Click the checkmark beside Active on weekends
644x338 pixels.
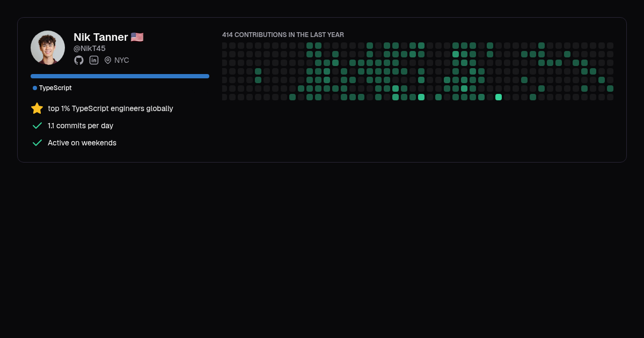[37, 143]
